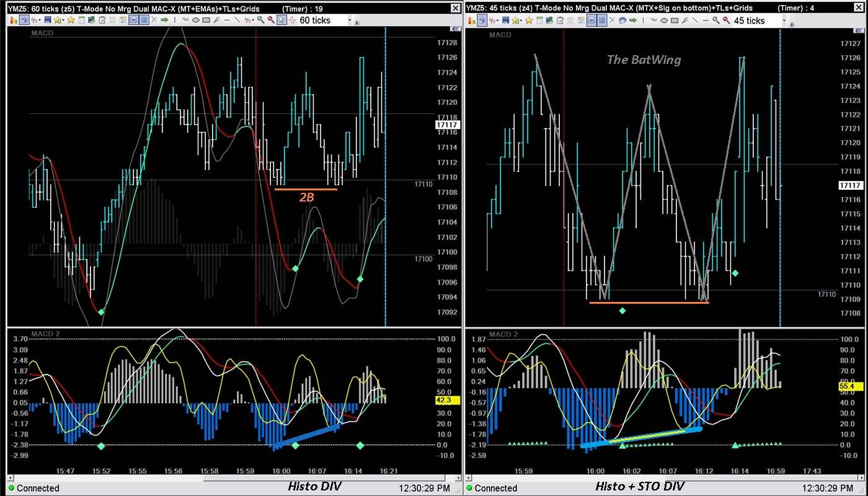The width and height of the screenshot is (868, 496).
Task: Toggle the grid display button on the 60-tick chart
Action: click(x=144, y=20)
